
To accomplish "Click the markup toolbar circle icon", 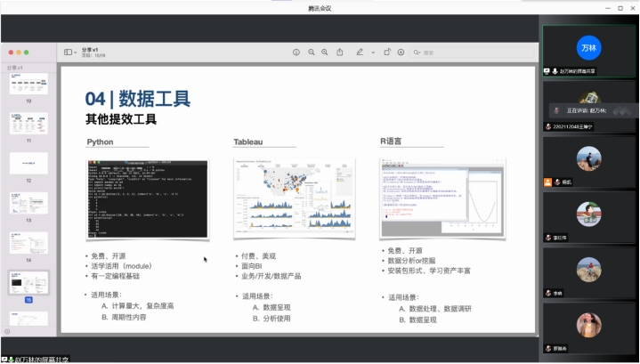I will (402, 53).
